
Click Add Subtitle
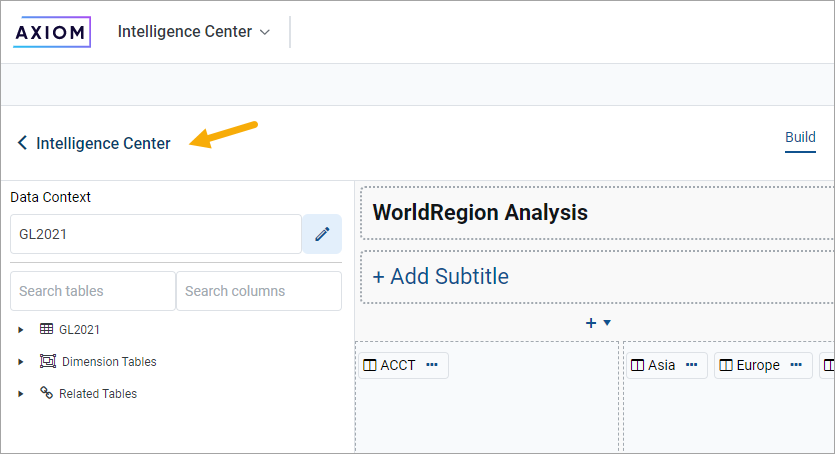click(x=440, y=276)
